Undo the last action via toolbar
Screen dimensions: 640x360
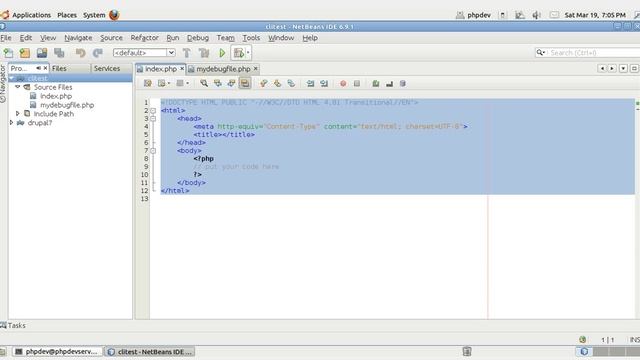(80, 53)
